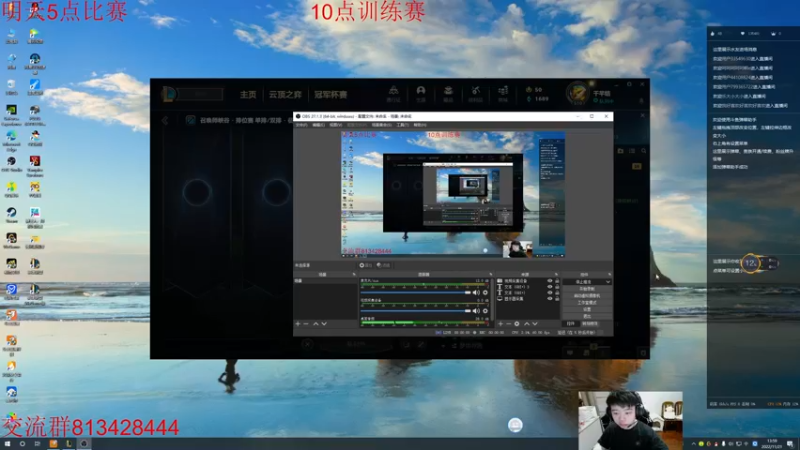
Task: Hide the 文本 (GDI+) 3 source with its eye icon
Action: point(550,287)
